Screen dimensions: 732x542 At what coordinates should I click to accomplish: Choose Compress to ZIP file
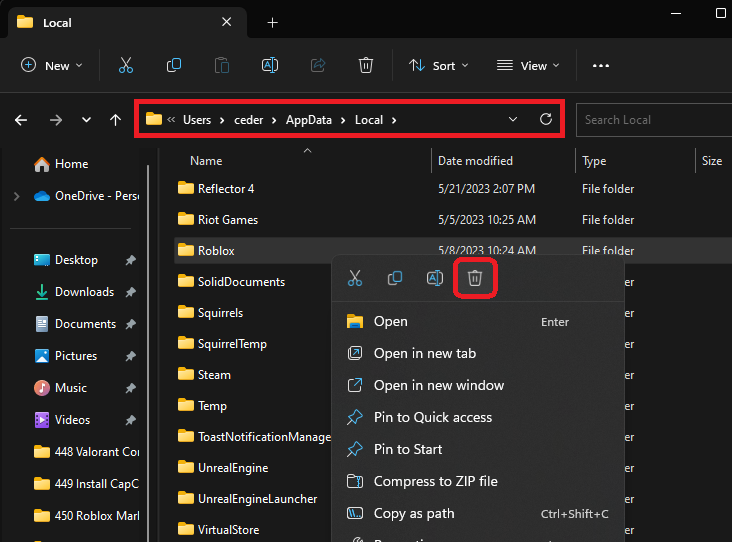(x=435, y=481)
